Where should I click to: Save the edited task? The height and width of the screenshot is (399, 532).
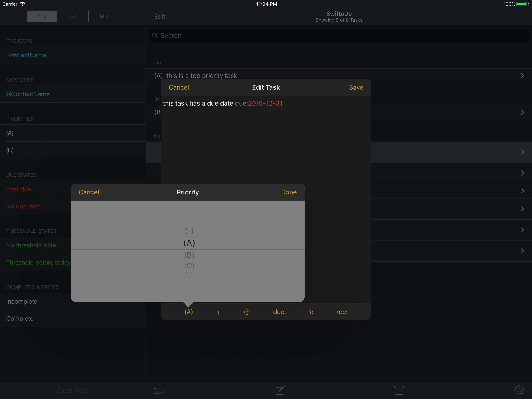(356, 87)
